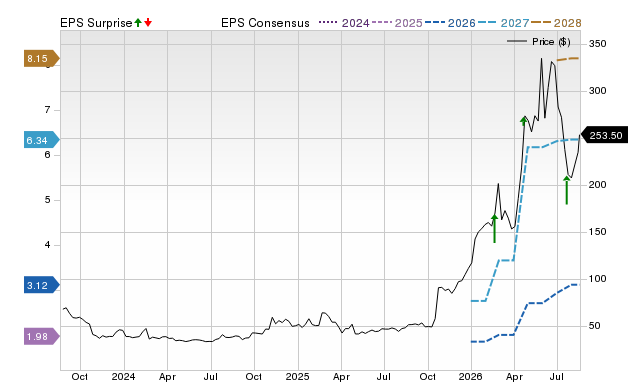
Task: Click the 300 price axis label
Action: coord(598,91)
